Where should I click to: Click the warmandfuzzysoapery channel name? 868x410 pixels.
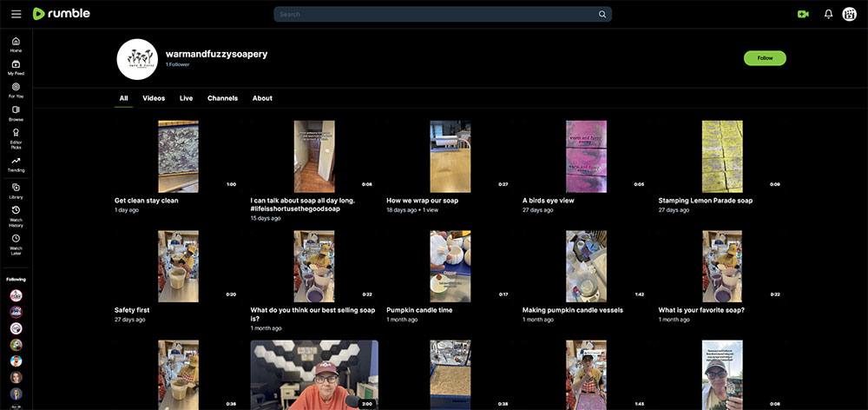click(216, 55)
